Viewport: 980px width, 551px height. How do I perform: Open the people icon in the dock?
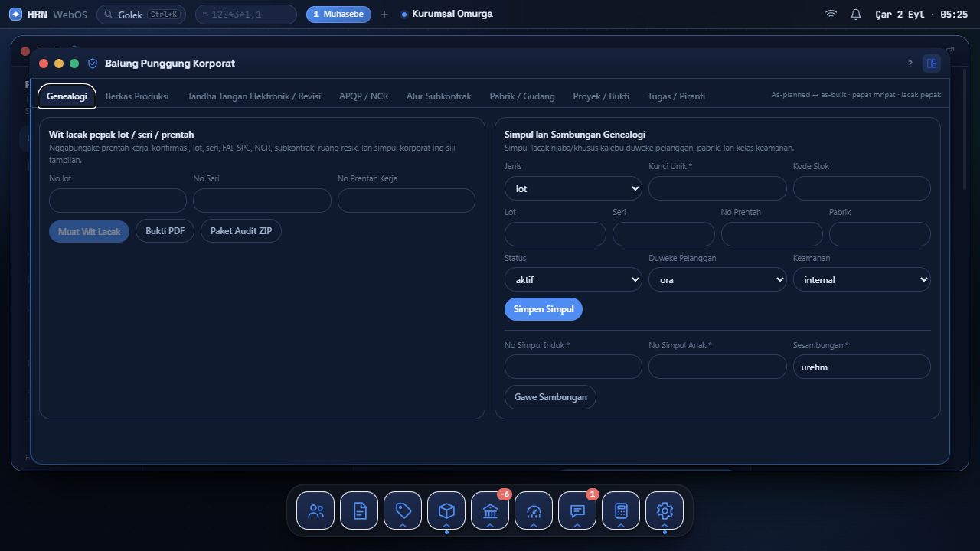click(x=315, y=510)
